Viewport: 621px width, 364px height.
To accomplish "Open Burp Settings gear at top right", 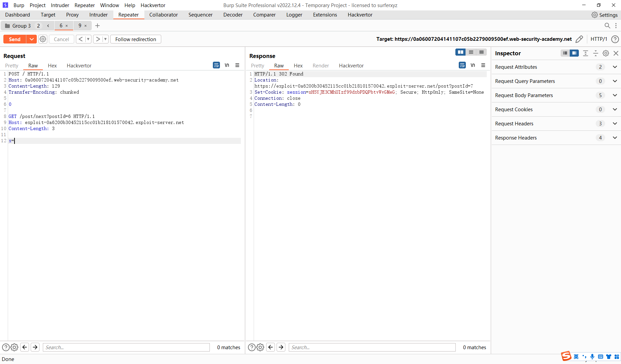I will [594, 15].
